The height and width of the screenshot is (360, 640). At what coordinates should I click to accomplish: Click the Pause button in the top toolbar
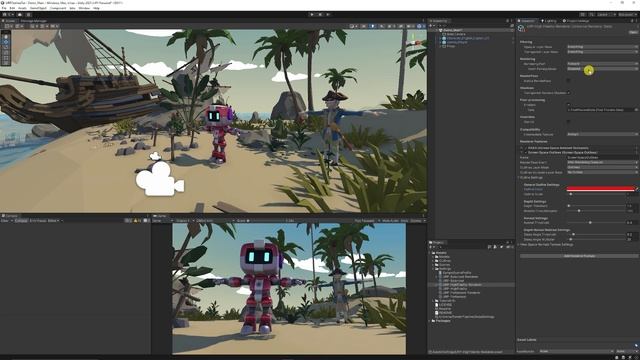tap(320, 15)
